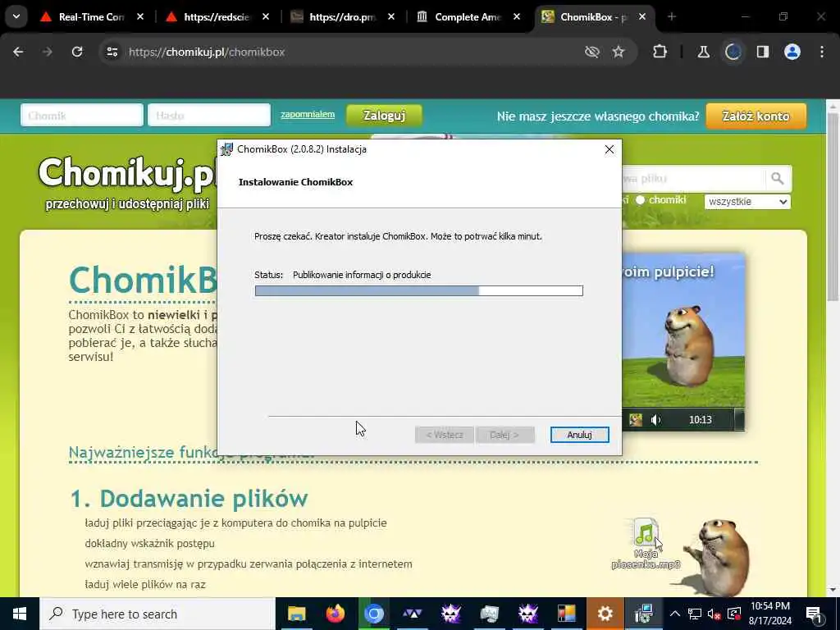This screenshot has width=840, height=630.
Task: Close the Complete Ame tab
Action: (517, 17)
